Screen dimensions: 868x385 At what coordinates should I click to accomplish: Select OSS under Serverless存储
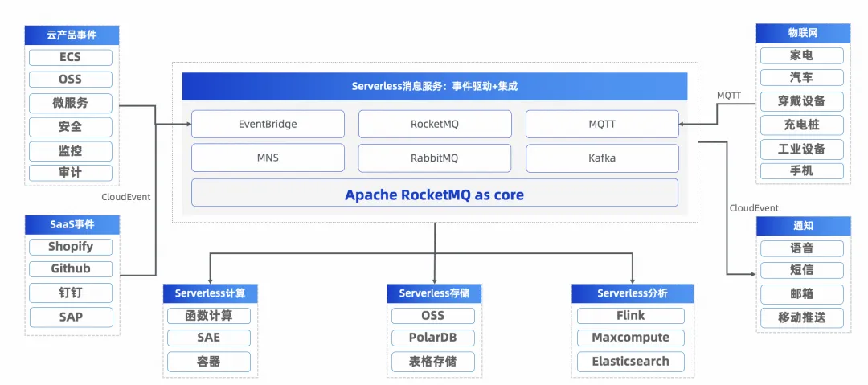[433, 316]
